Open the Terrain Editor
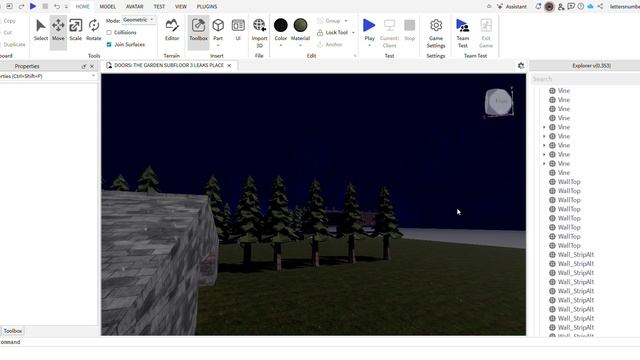Screen dimensions: 640x360 coord(172,30)
